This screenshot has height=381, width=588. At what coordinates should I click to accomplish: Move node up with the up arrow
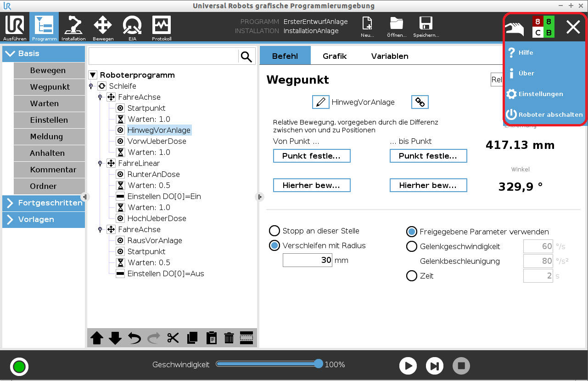tap(97, 338)
